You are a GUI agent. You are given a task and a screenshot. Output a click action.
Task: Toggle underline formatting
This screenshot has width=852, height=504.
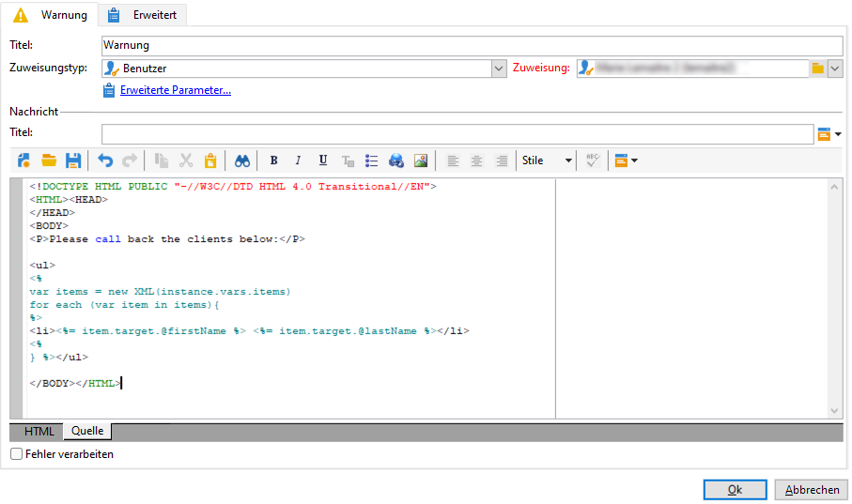323,160
